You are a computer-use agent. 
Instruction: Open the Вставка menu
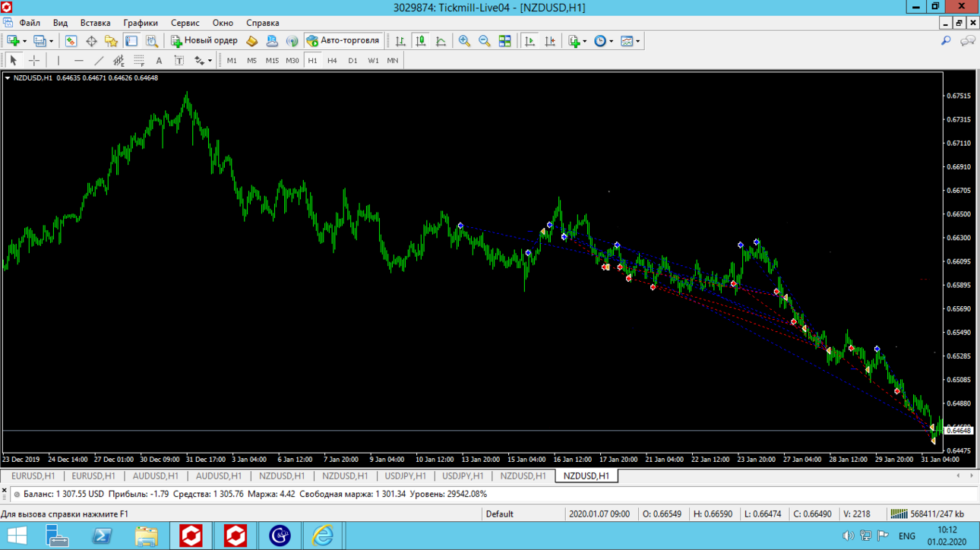95,23
